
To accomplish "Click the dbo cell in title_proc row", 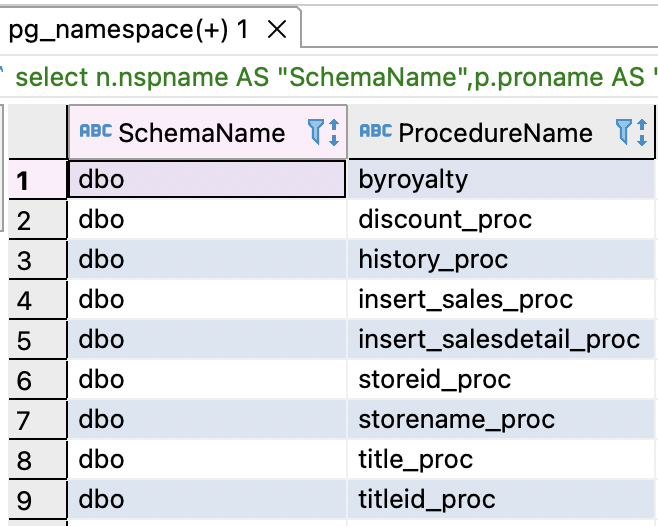I will click(207, 459).
